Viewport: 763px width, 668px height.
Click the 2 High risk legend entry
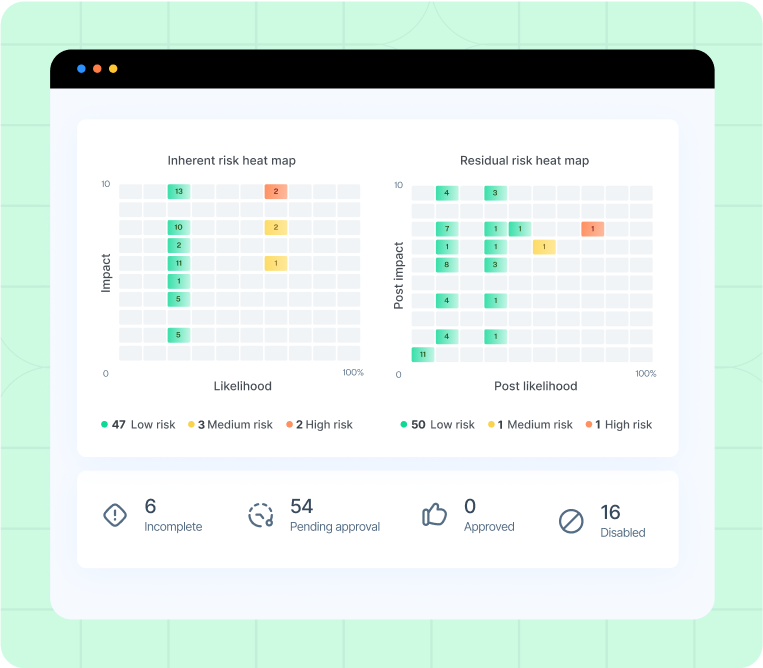319,424
